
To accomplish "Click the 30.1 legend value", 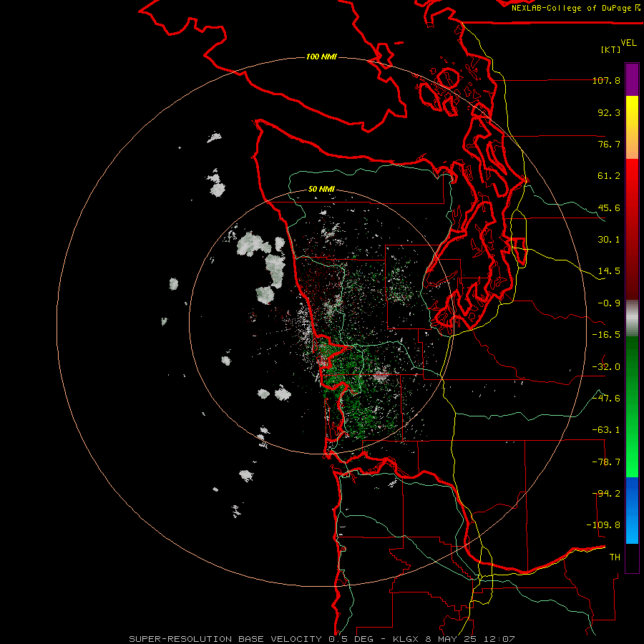I will (x=609, y=240).
